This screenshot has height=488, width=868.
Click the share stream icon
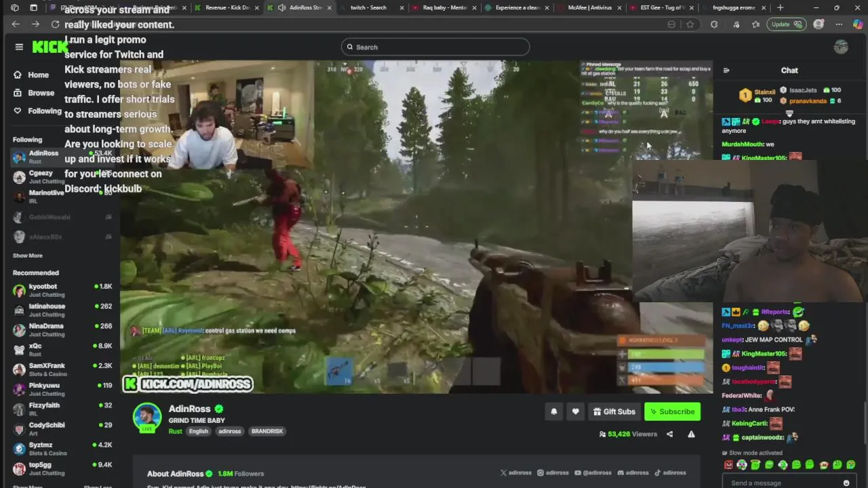pyautogui.click(x=669, y=434)
